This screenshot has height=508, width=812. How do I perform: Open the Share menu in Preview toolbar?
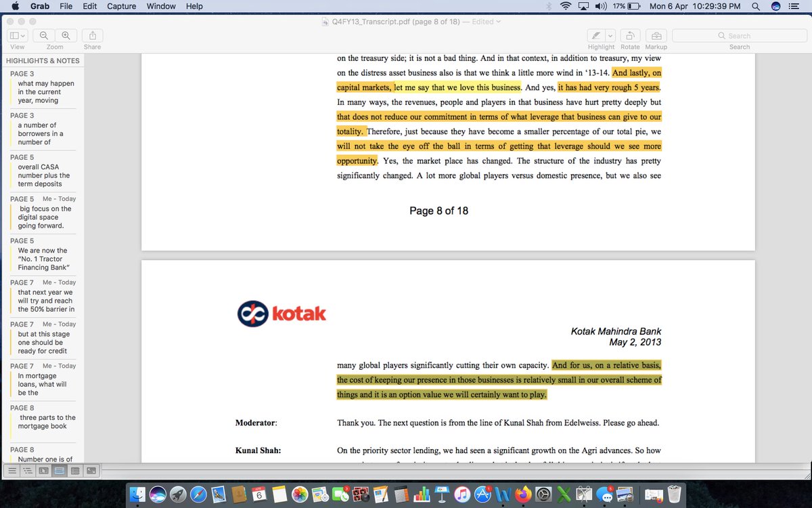[x=92, y=36]
